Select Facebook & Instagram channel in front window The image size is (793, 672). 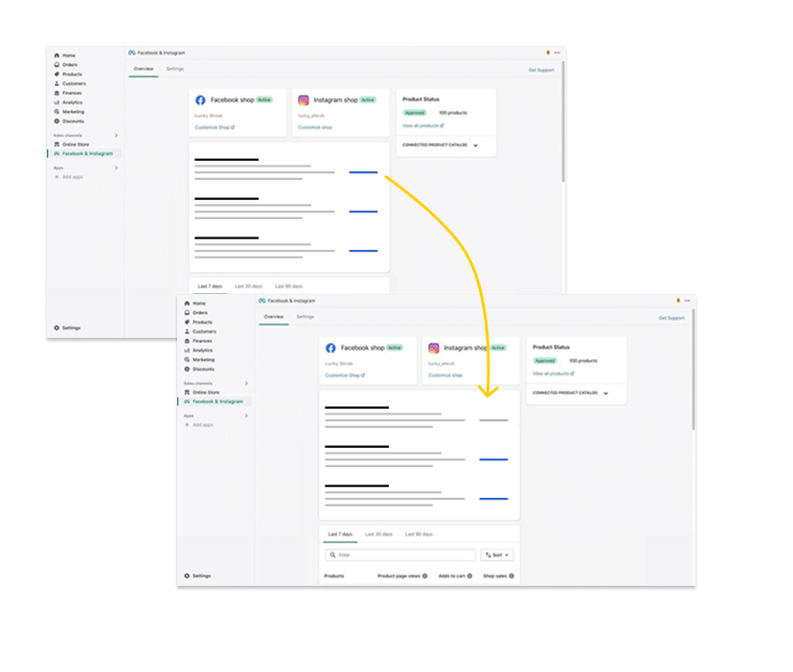214,401
